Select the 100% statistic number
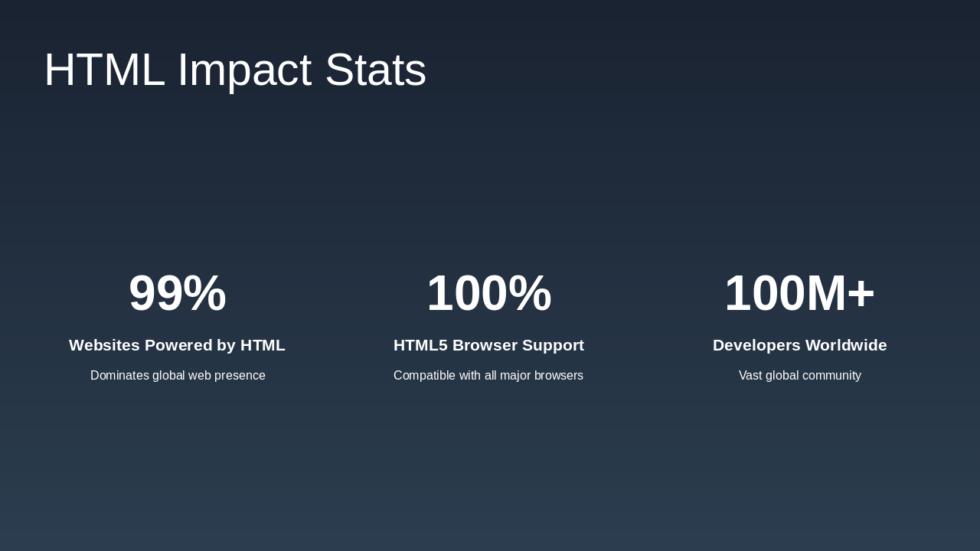This screenshot has height=551, width=980. click(x=488, y=293)
